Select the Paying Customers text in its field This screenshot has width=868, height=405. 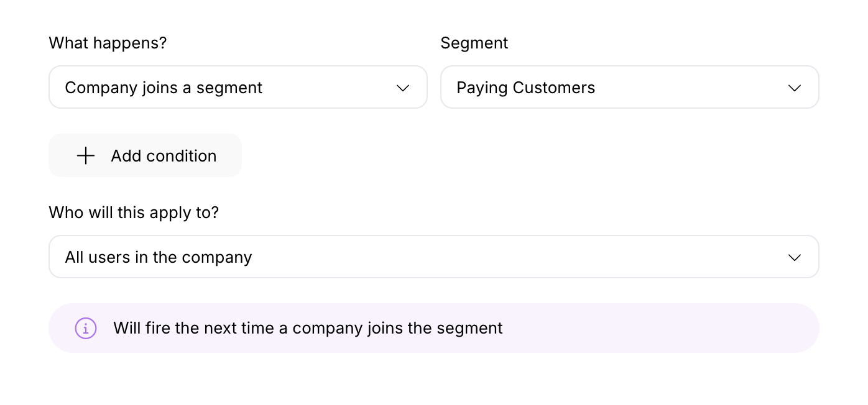pyautogui.click(x=525, y=88)
